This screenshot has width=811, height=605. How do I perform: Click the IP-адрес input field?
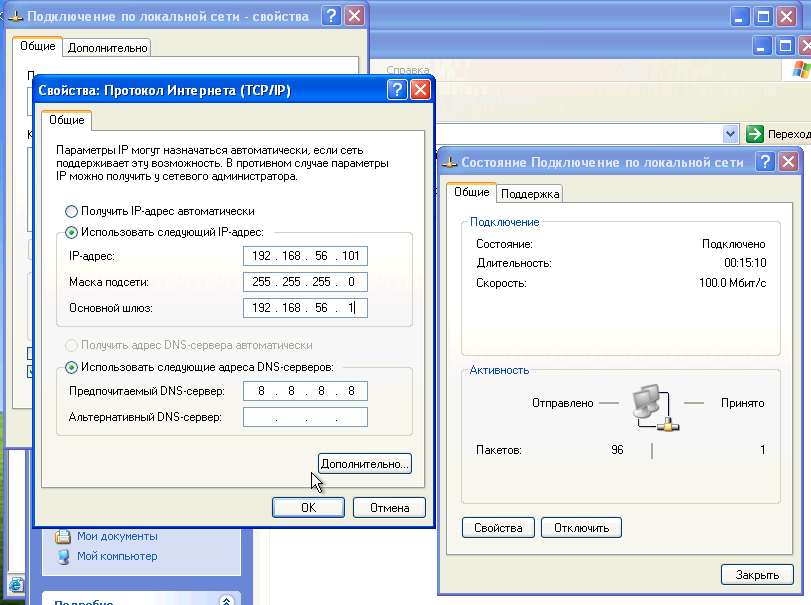(x=305, y=256)
